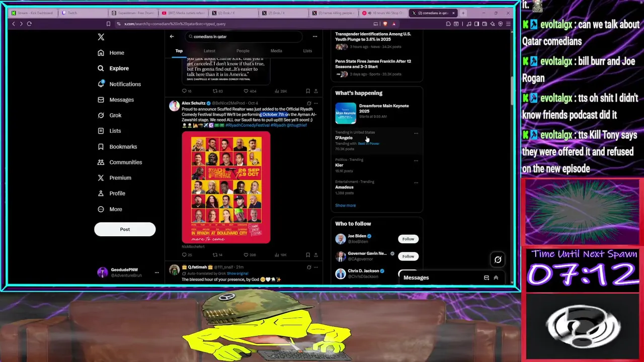Open more options on Alex Schultz post
Image resolution: width=644 pixels, height=362 pixels.
(x=316, y=103)
